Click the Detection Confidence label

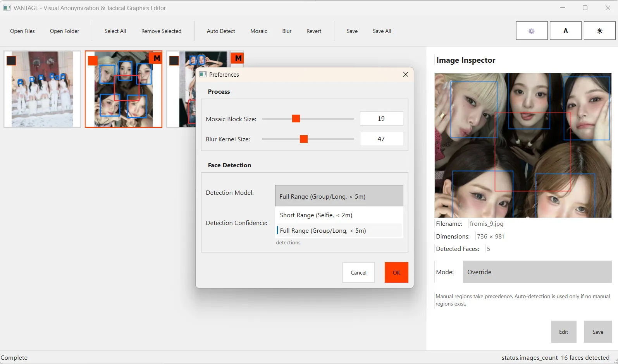[x=236, y=223]
